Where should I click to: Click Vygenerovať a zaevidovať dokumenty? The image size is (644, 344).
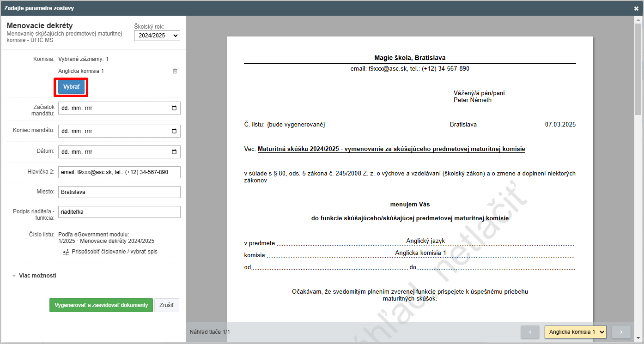pos(101,305)
